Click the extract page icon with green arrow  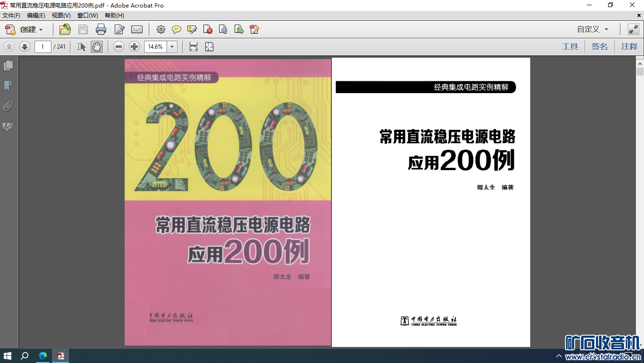[239, 30]
